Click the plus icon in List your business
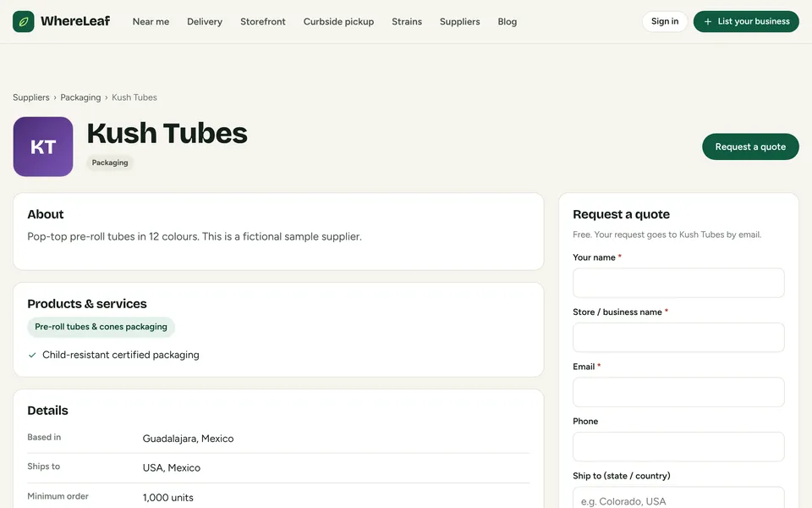812x508 pixels. click(707, 21)
